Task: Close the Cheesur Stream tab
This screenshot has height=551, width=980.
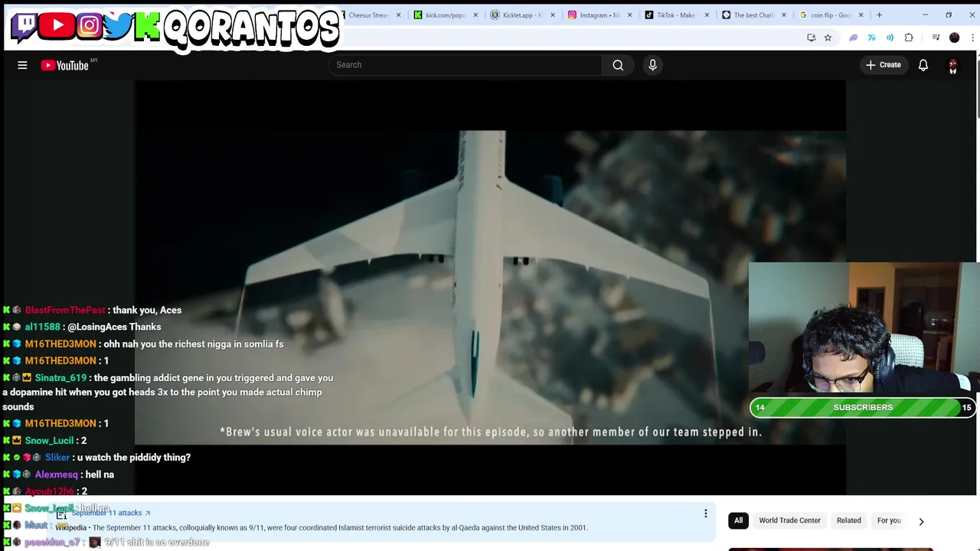Action: coord(398,15)
